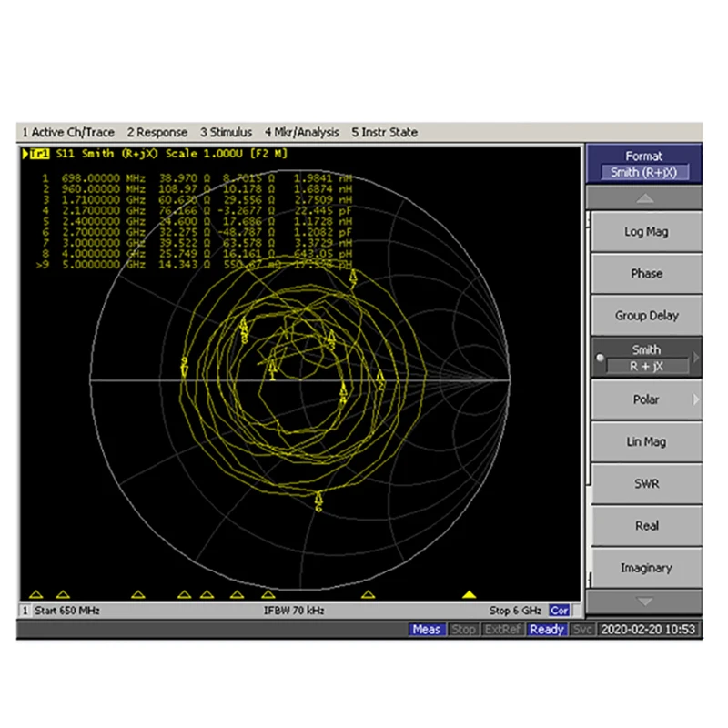Click the Stop status indicator
Screen dimensions: 728x728
pos(463,630)
